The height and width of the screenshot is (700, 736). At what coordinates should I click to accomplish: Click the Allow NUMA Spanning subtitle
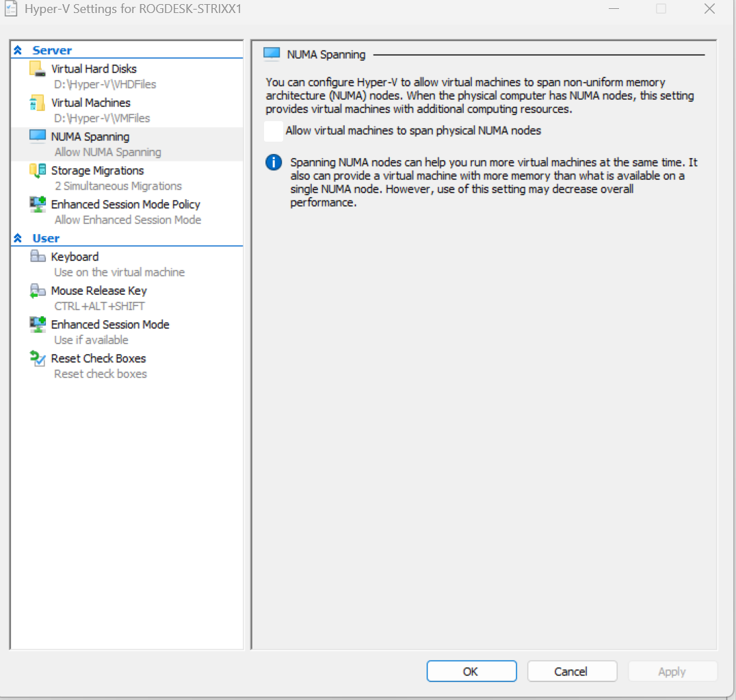[x=107, y=152]
